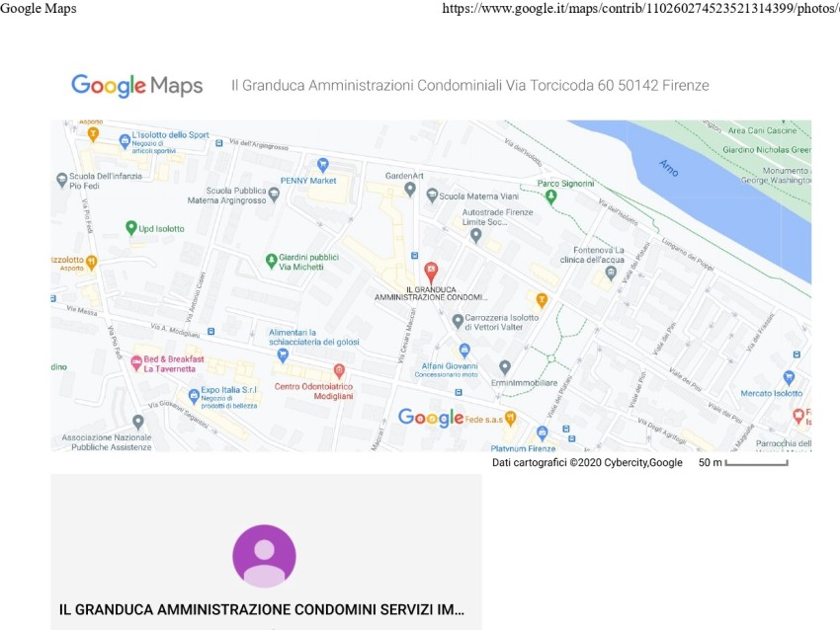Click the Il Granduca Via Torcicoda address title
840x630 pixels.
click(x=469, y=86)
